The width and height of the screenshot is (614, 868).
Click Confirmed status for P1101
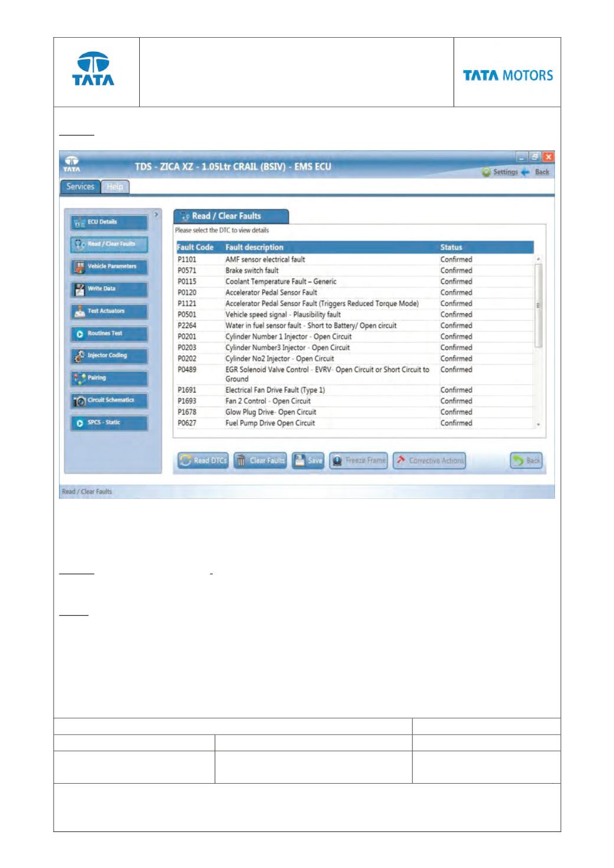(x=457, y=259)
